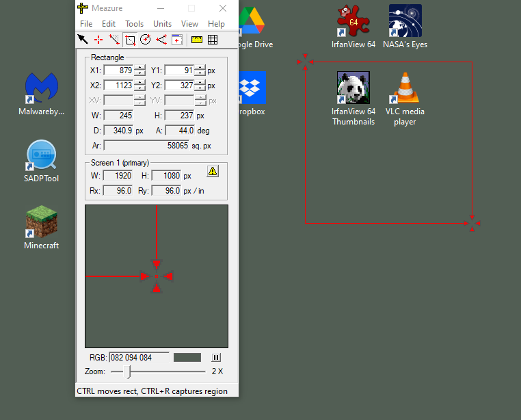
Task: Open the Dropbox desktop shortcut
Action: (252, 94)
